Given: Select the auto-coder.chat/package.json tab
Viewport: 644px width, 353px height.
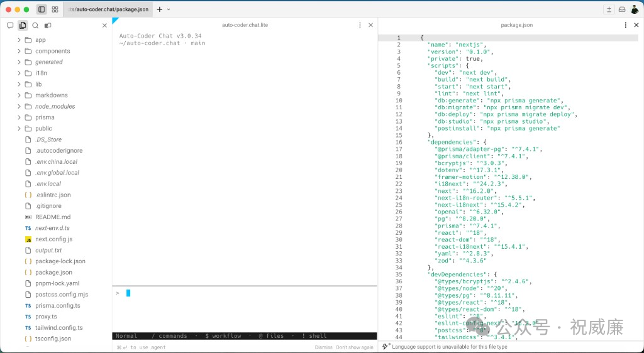Looking at the screenshot, I should pyautogui.click(x=108, y=9).
